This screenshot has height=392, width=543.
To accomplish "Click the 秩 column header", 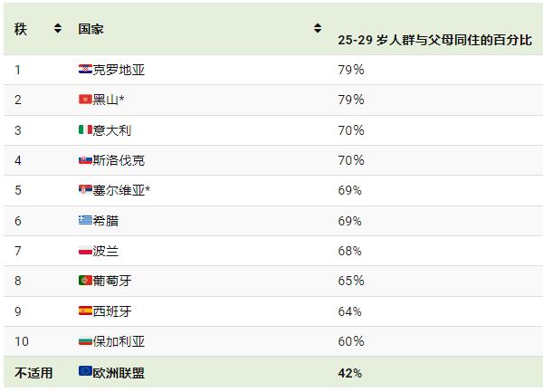I will click(x=21, y=29).
